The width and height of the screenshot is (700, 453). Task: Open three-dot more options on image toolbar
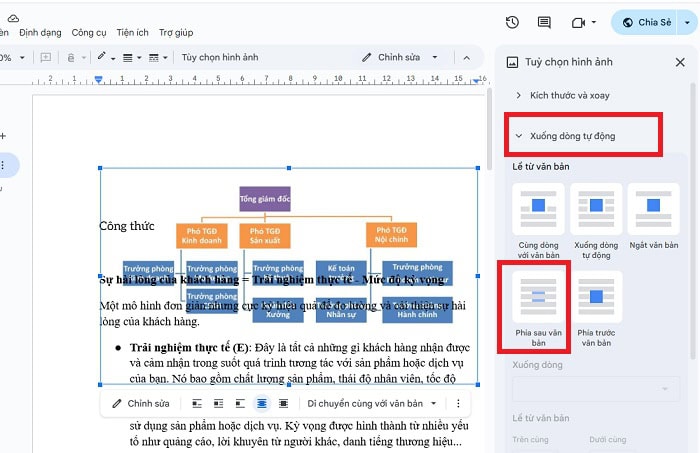(458, 404)
